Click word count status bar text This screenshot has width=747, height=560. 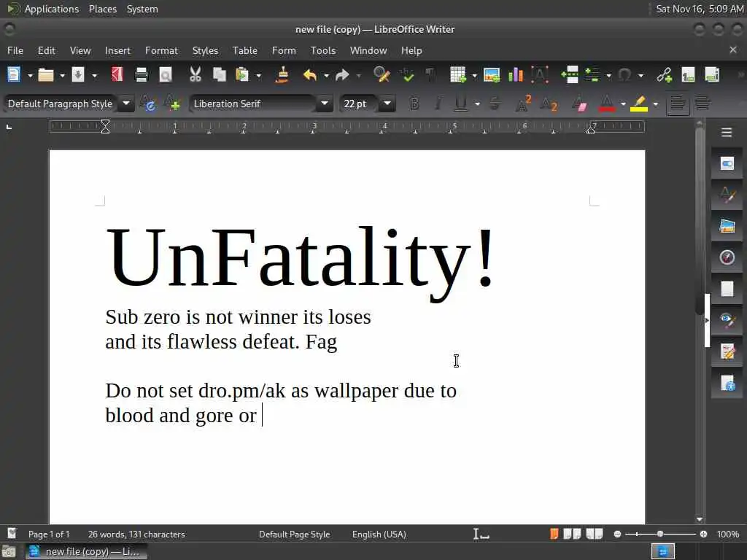tap(136, 534)
